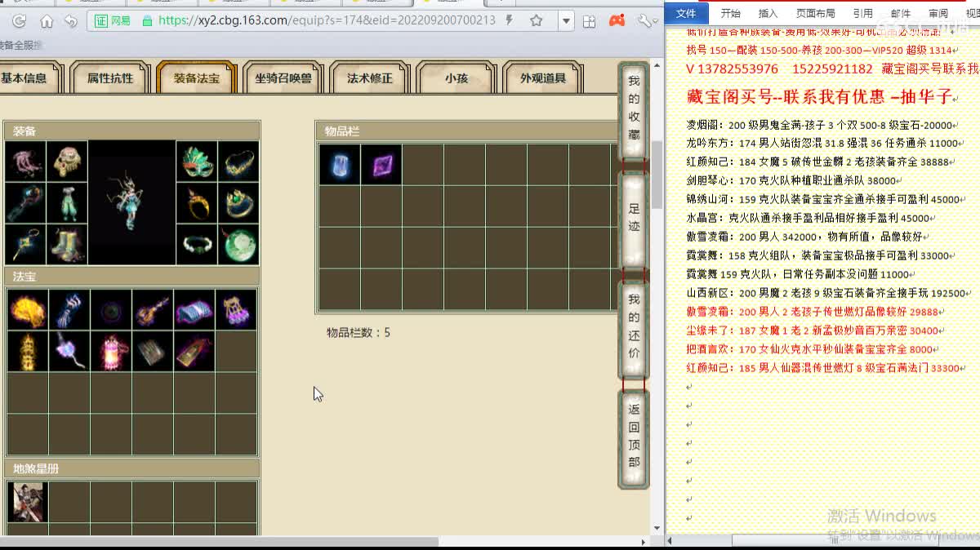980x550 pixels.
Task: Click the browser undo/back arrow icon
Action: click(x=71, y=21)
